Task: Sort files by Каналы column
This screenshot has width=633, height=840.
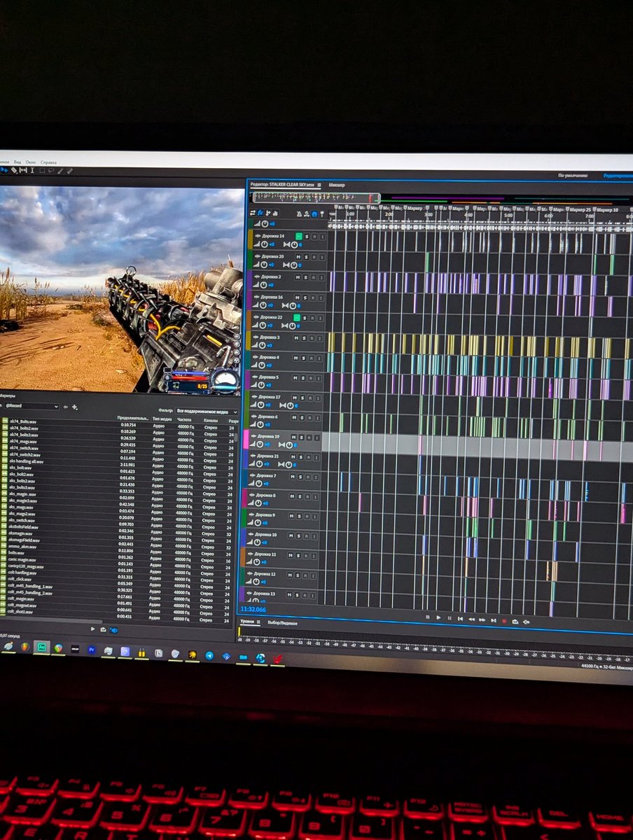Action: pyautogui.click(x=211, y=420)
